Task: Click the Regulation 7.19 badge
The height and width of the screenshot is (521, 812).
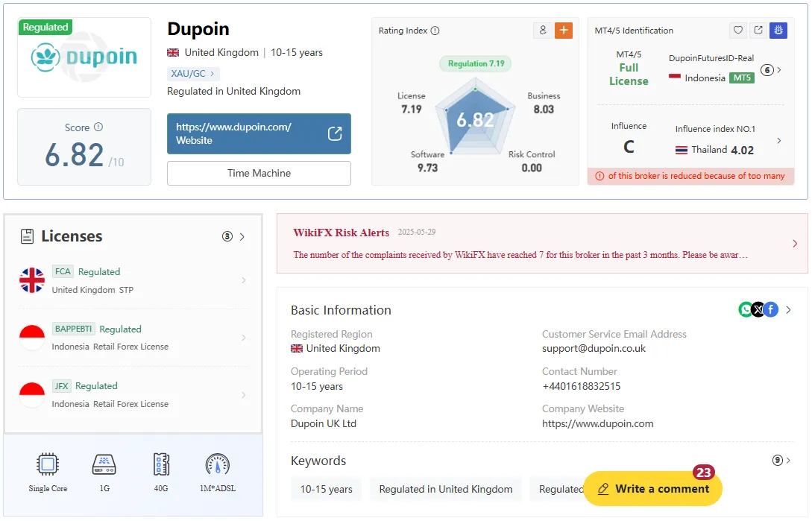Action: coord(476,63)
